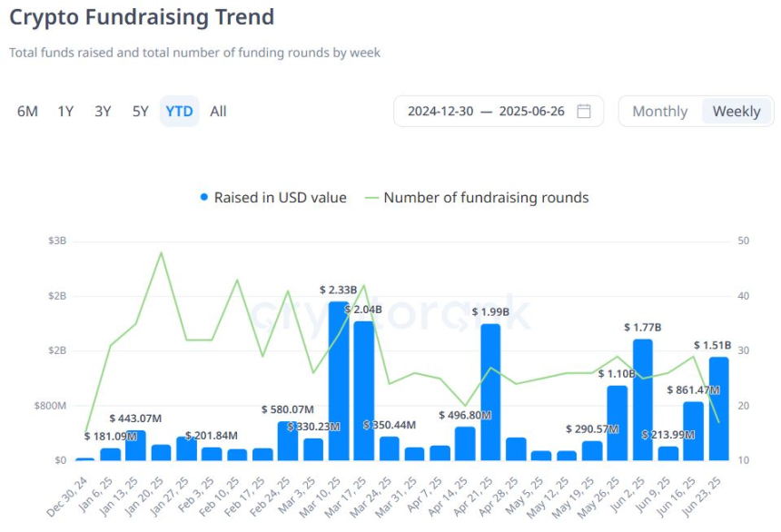781x532 pixels.
Task: Click the $1.51B bar for Jun 23
Action: pyautogui.click(x=717, y=409)
